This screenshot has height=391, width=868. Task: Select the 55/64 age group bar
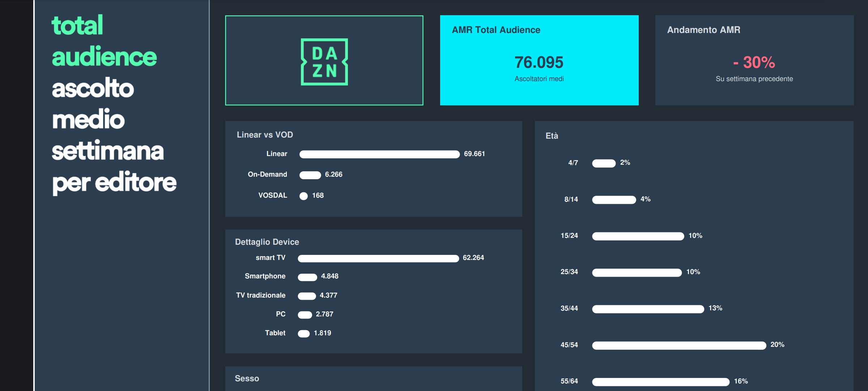[661, 382]
